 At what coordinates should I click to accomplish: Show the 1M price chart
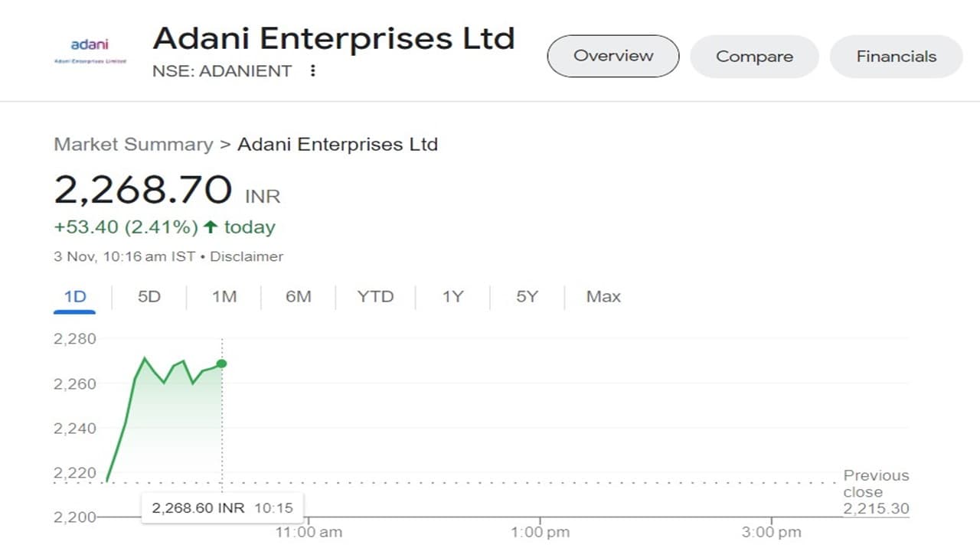click(x=224, y=297)
